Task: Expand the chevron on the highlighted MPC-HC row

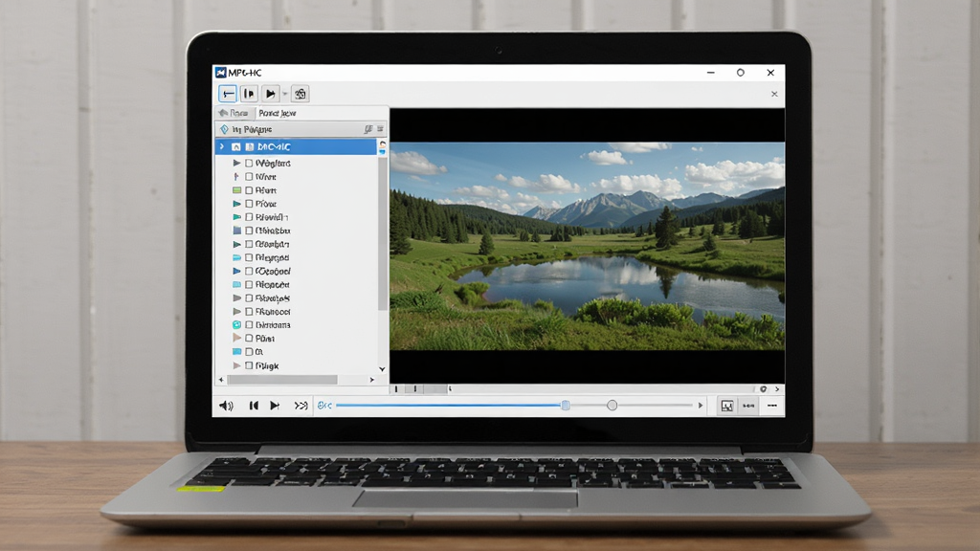Action: [222, 146]
